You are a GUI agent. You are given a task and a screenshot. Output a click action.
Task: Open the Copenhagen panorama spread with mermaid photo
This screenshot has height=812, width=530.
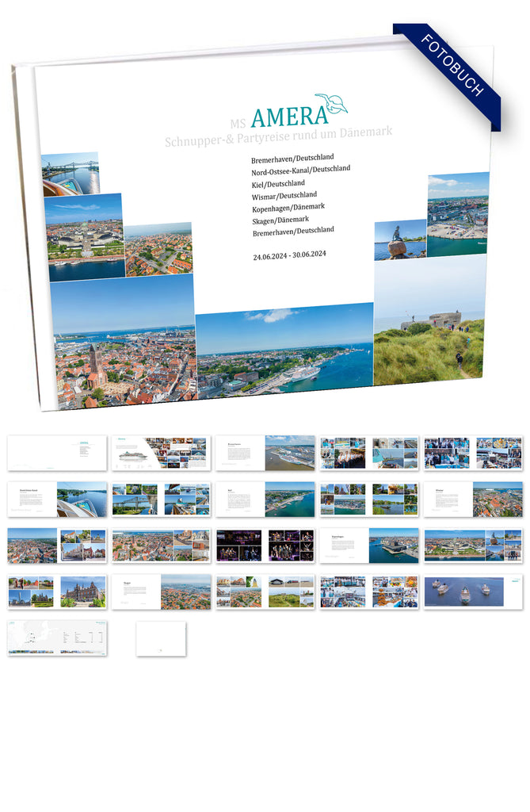click(x=473, y=546)
